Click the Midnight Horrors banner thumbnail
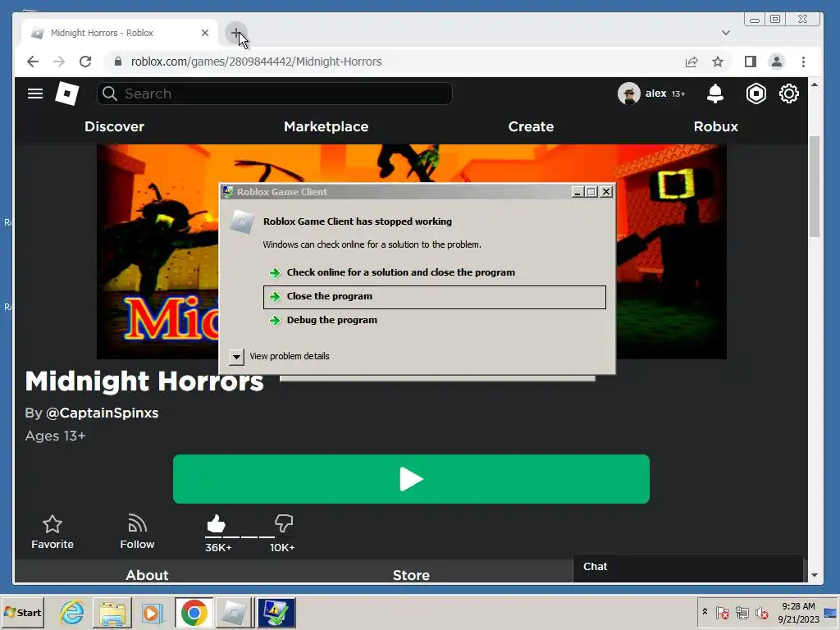Viewport: 840px width, 630px height. click(x=412, y=251)
